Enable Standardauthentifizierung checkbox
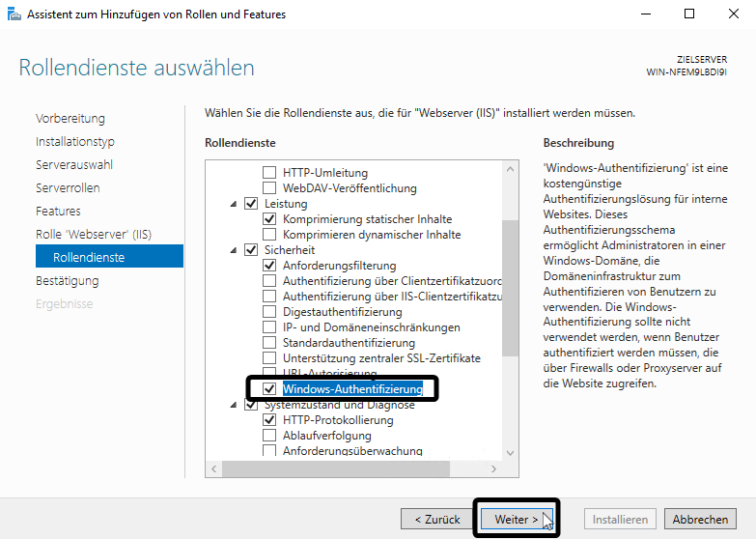Image resolution: width=756 pixels, height=539 pixels. tap(269, 343)
